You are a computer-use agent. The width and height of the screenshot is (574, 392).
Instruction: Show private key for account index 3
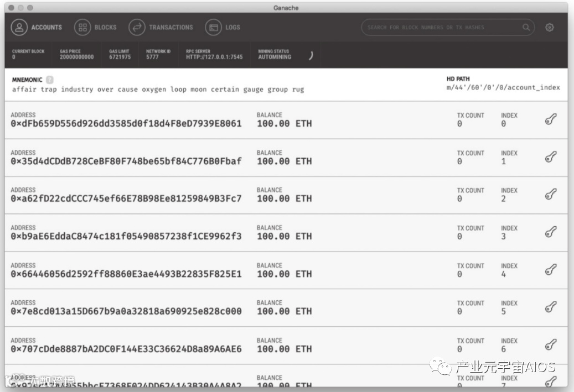click(551, 232)
